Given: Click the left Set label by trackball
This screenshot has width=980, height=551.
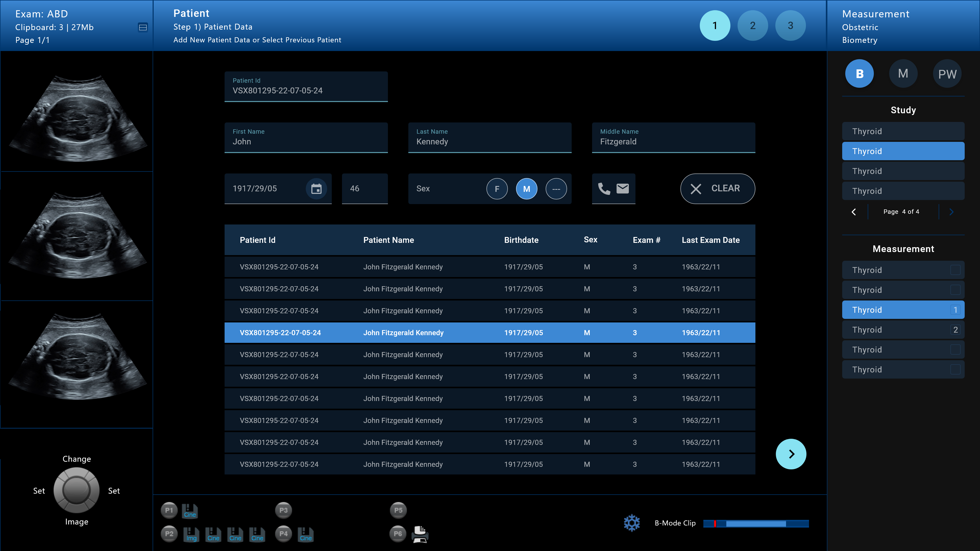Looking at the screenshot, I should [39, 491].
